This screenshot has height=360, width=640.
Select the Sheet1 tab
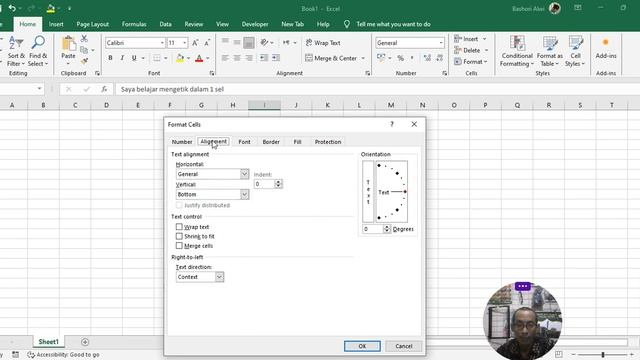pyautogui.click(x=49, y=342)
